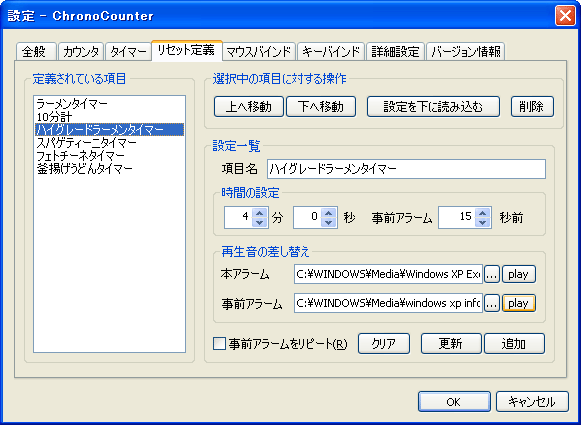
Task: Confirm settings with OK button
Action: [x=454, y=402]
